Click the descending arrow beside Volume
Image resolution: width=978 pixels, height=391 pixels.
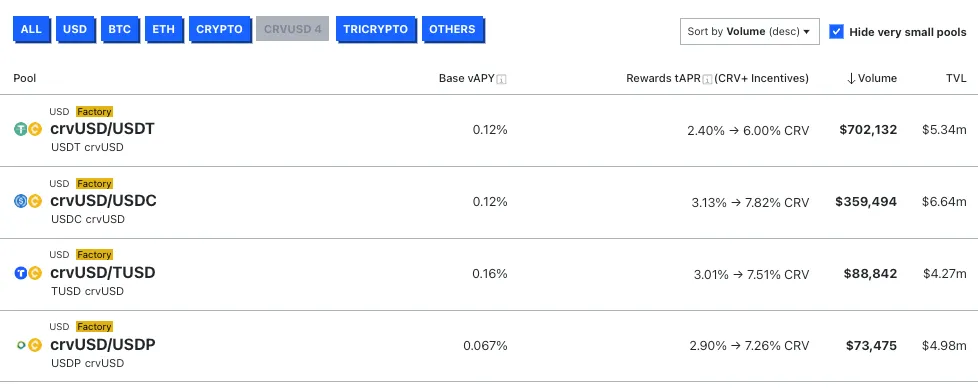851,79
